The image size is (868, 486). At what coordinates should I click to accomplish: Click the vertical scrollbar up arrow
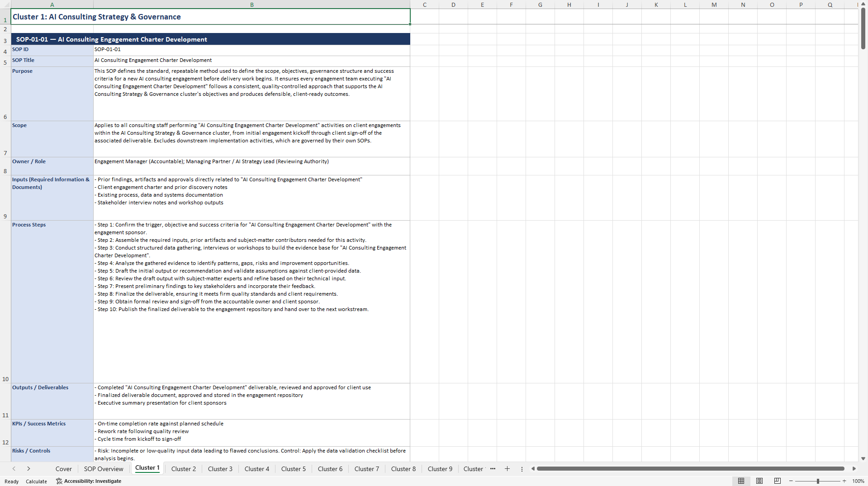(x=863, y=4)
